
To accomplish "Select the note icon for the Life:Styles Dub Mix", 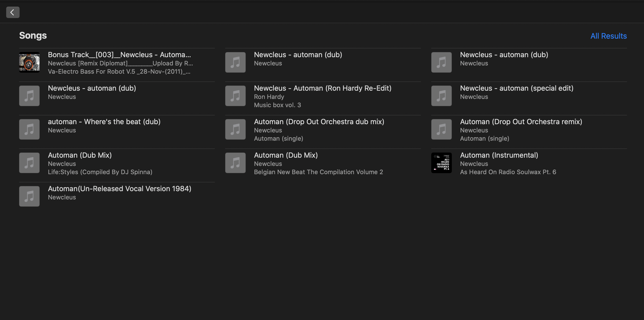I will [29, 163].
